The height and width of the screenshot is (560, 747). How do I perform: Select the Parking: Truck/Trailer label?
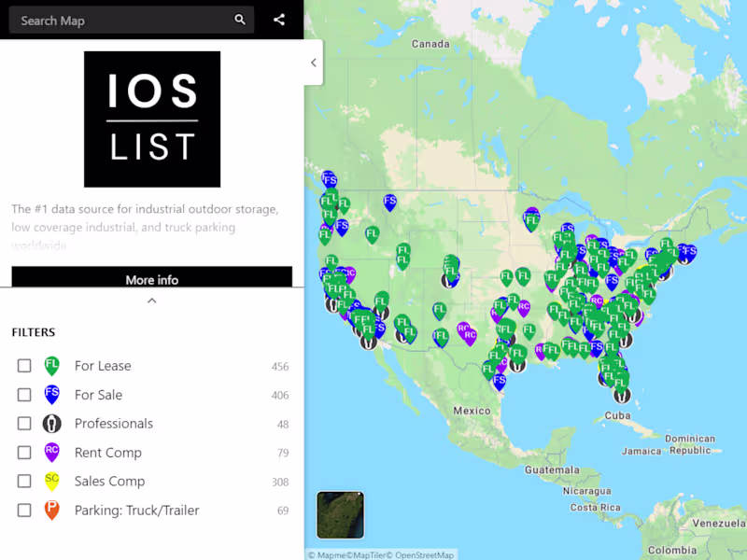tap(136, 510)
